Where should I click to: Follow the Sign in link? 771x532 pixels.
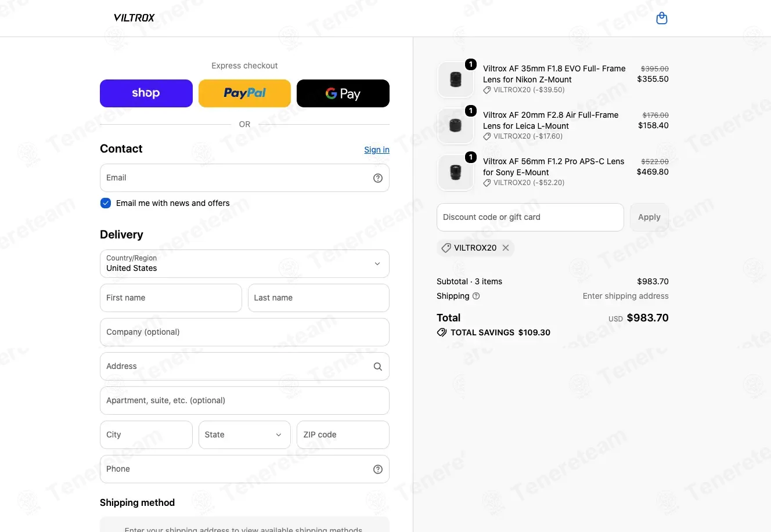[377, 150]
